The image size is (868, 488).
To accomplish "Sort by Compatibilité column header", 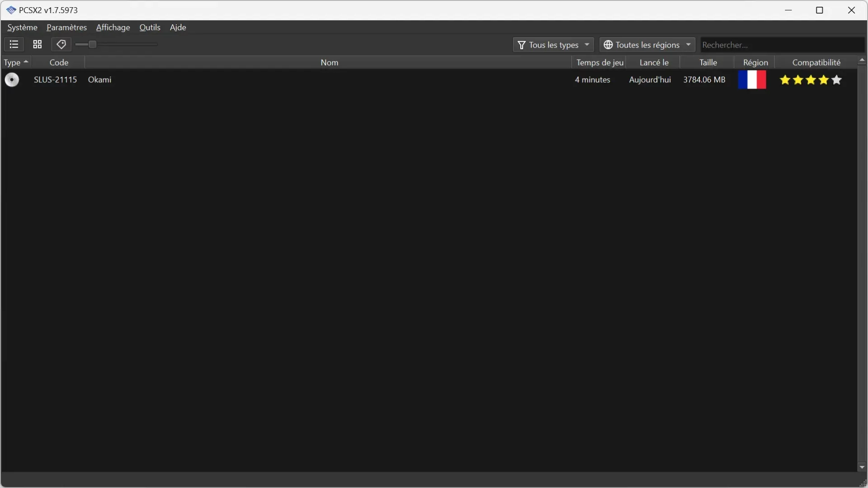I will (x=816, y=62).
